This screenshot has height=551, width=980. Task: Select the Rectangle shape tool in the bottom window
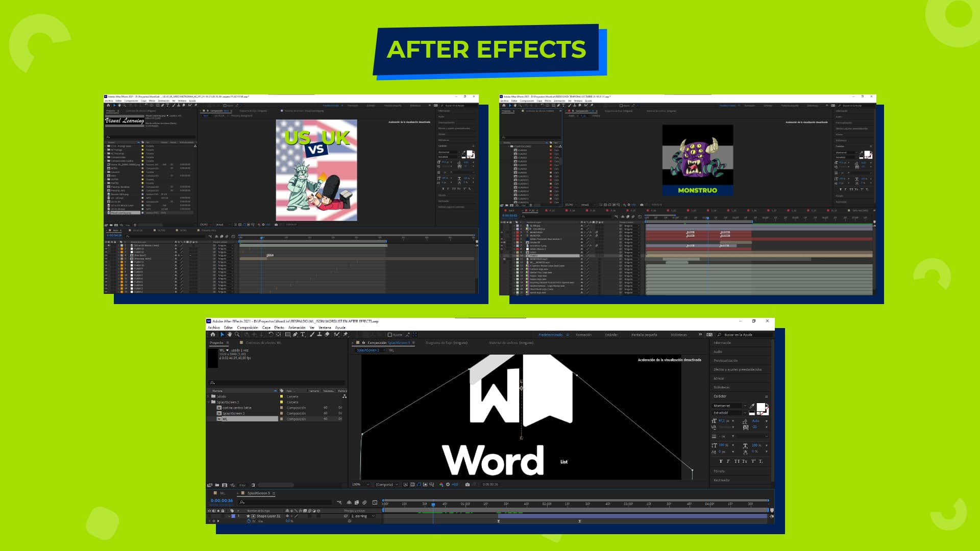click(x=288, y=335)
